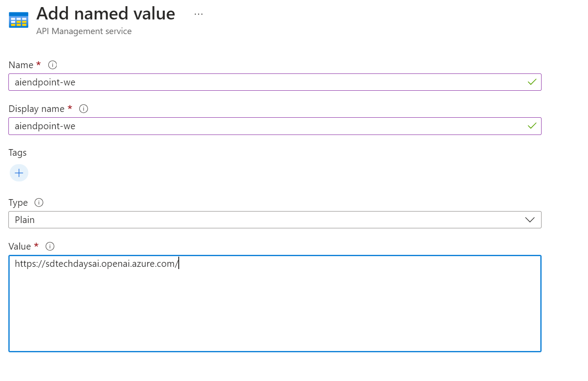
Task: Click the Display name validation checkmark
Action: [532, 126]
